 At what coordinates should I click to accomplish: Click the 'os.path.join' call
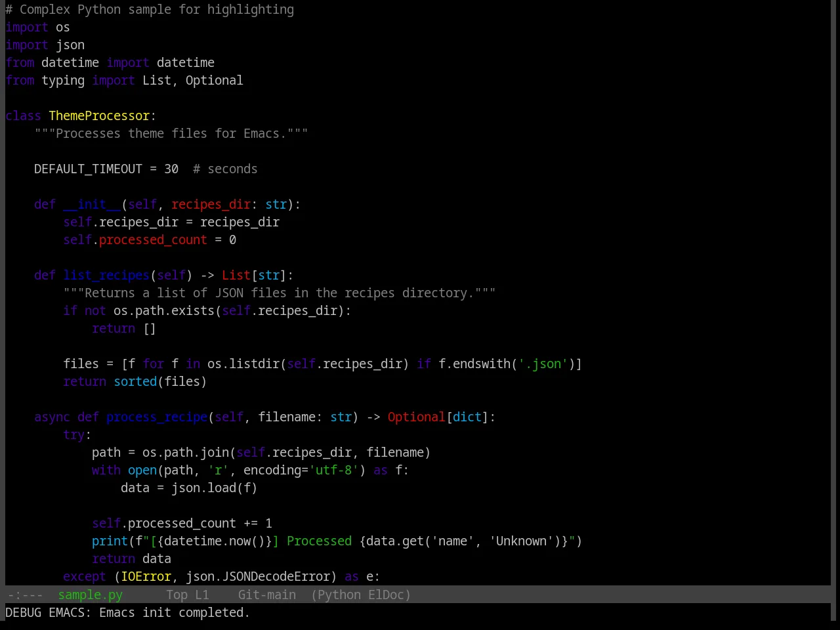[186, 453]
